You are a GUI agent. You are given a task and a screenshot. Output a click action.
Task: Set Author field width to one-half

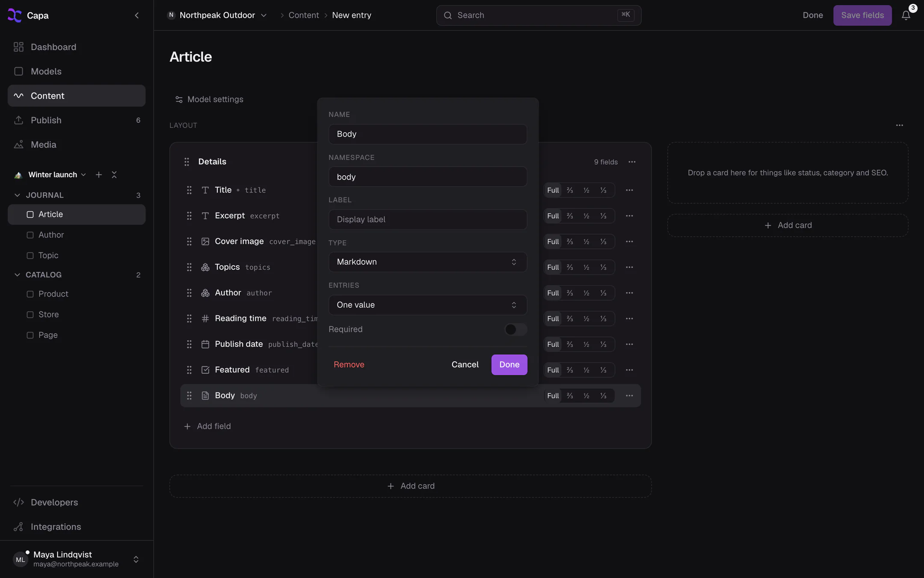pyautogui.click(x=586, y=293)
